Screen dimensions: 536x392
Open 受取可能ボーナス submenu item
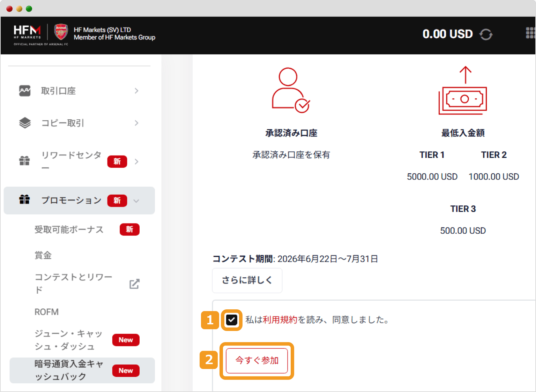pyautogui.click(x=69, y=229)
